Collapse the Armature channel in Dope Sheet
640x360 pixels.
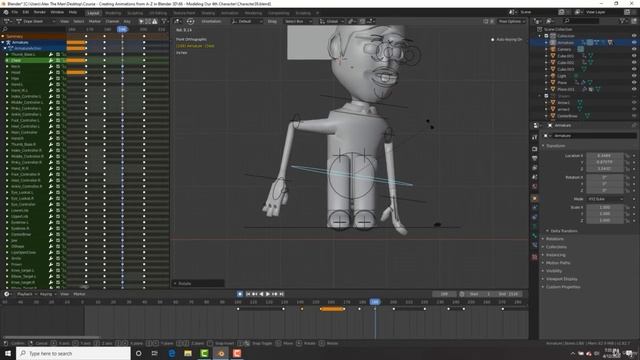point(3,42)
